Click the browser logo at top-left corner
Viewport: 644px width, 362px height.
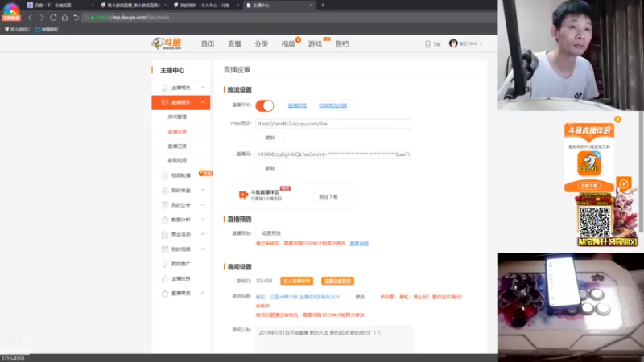pyautogui.click(x=11, y=11)
